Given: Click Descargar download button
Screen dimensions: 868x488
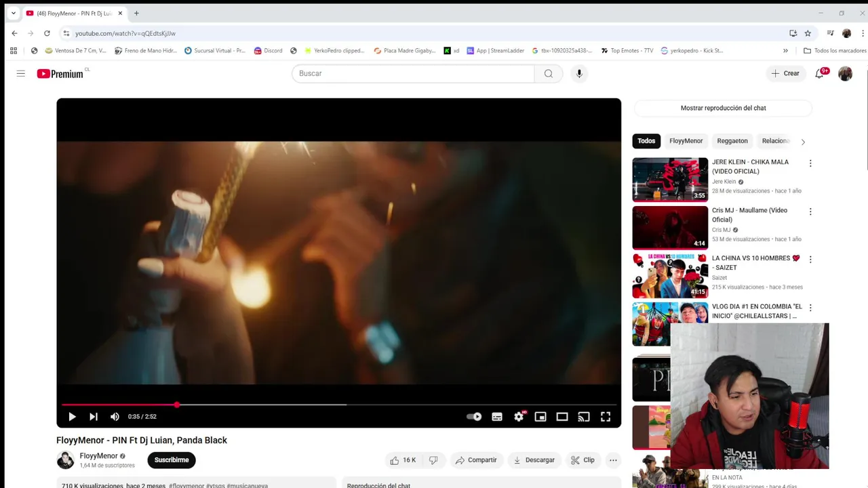Looking at the screenshot, I should (x=534, y=460).
